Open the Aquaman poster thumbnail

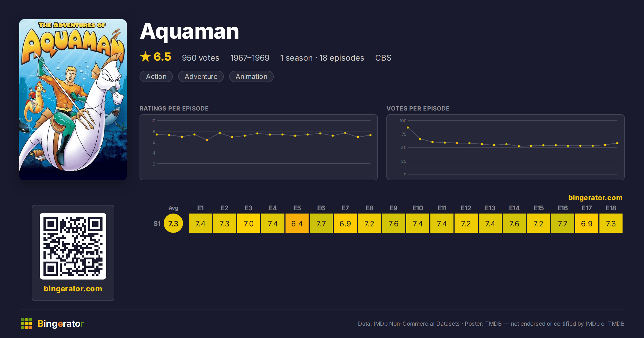click(73, 100)
